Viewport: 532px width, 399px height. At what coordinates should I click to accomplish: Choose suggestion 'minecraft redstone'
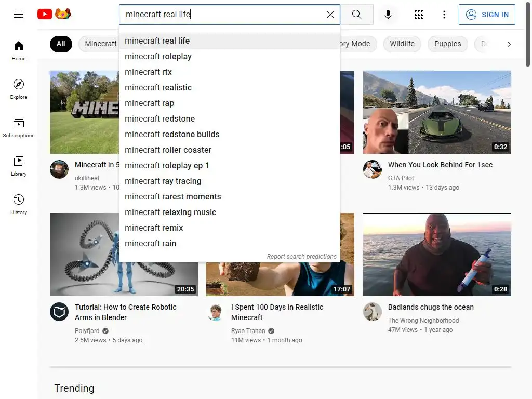229,119
